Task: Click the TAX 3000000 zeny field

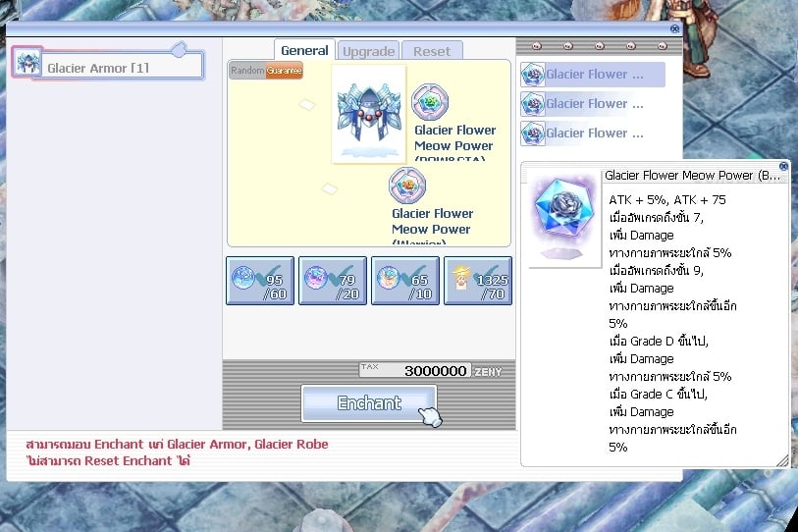Action: 415,370
